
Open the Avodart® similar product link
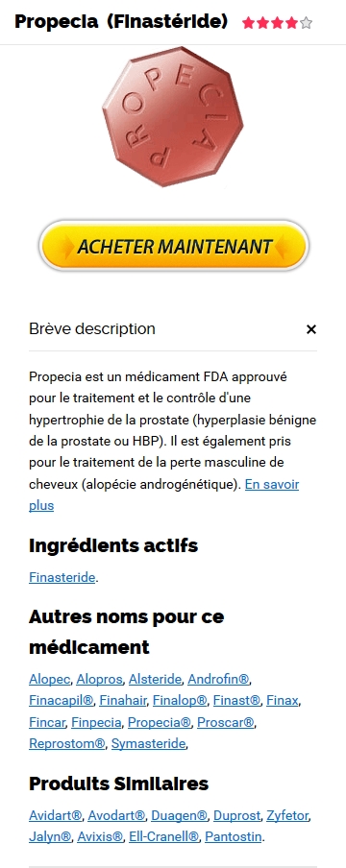tap(116, 815)
